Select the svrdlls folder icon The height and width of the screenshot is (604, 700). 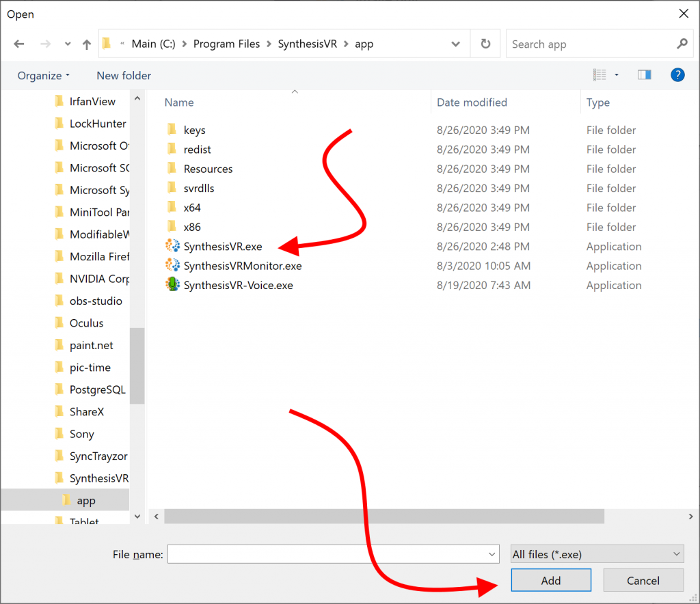point(172,188)
